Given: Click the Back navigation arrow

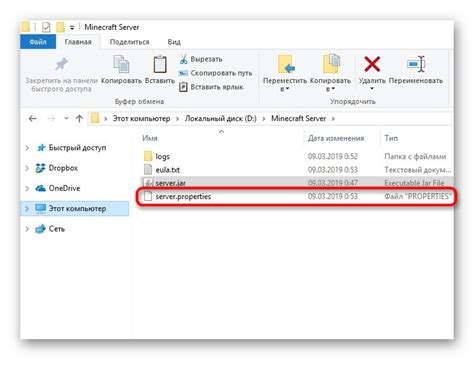Looking at the screenshot, I should pyautogui.click(x=32, y=118).
